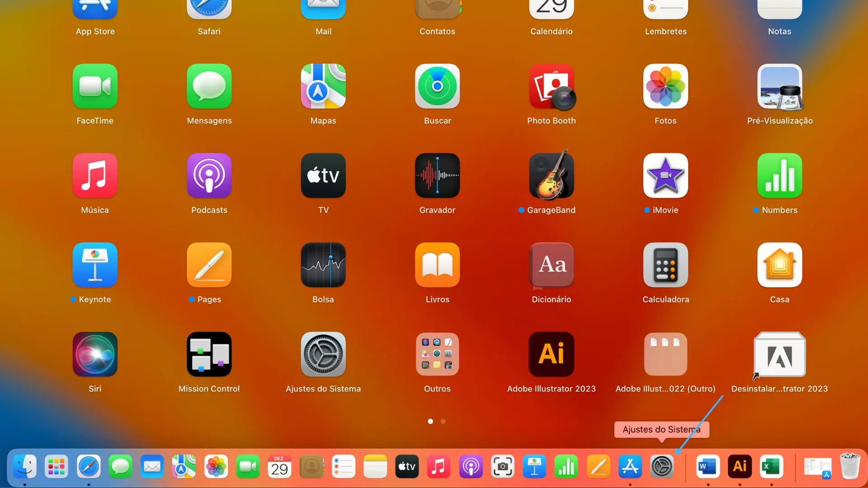Screen dimensions: 868x488
Task: Open Finder from the Dock
Action: point(25,467)
